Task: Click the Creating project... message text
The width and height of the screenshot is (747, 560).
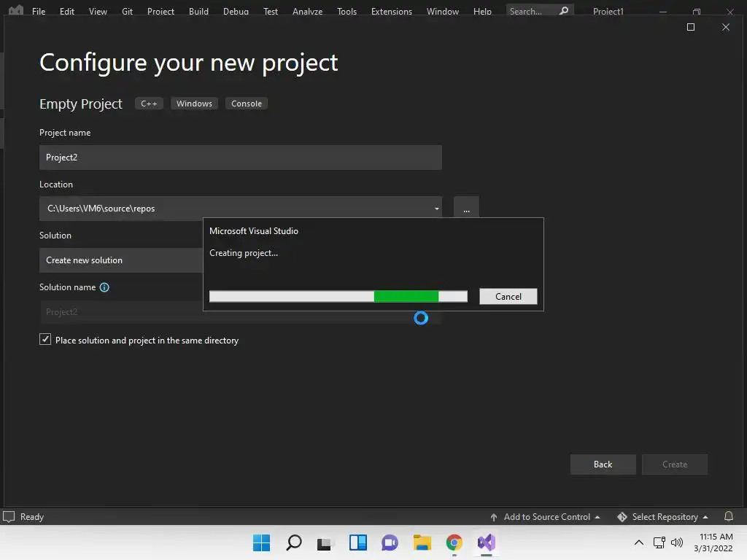Action: coord(244,253)
